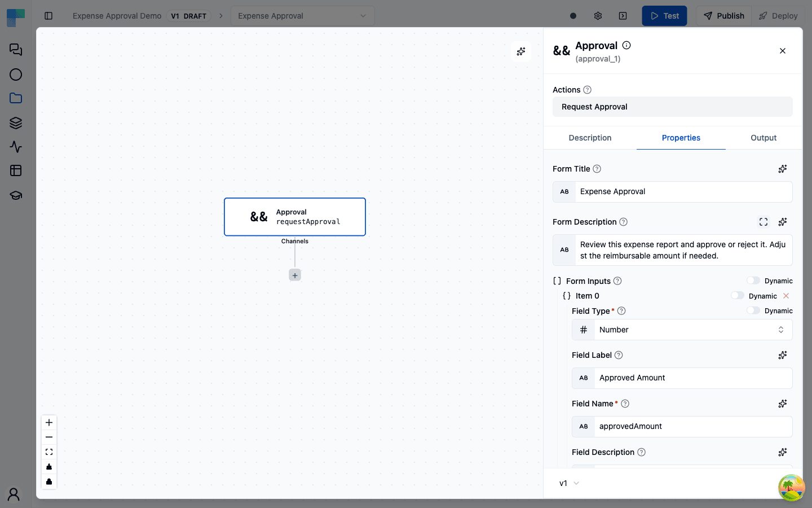Click the AI sparkle icon for Form Title
The width and height of the screenshot is (812, 508).
click(x=783, y=169)
